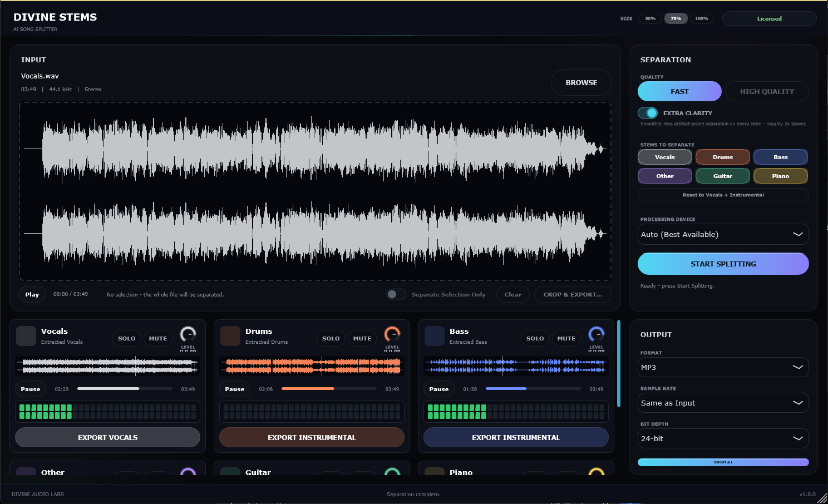Image resolution: width=828 pixels, height=504 pixels.
Task: Adjust the Bass level knob
Action: click(597, 334)
